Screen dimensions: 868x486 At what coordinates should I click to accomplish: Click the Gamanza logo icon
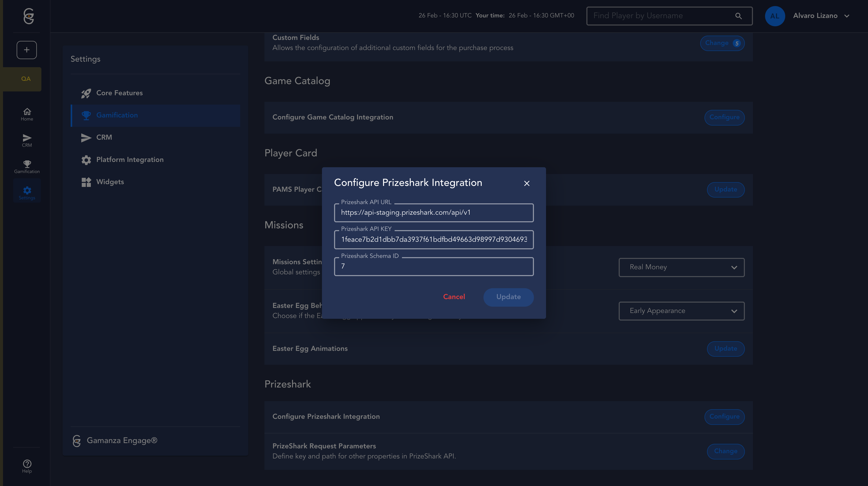coord(29,16)
